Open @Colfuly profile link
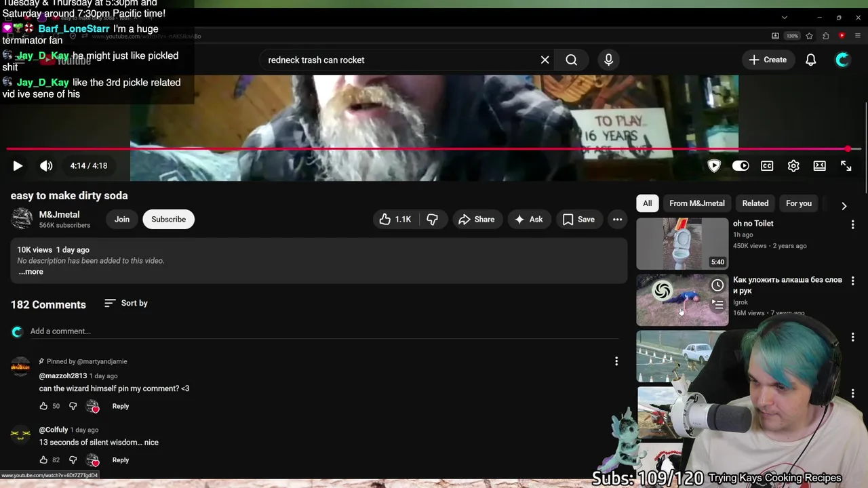 click(x=54, y=430)
